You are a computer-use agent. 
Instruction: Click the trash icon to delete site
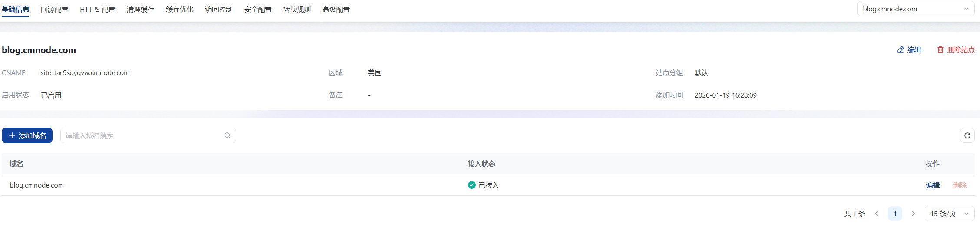(940, 50)
